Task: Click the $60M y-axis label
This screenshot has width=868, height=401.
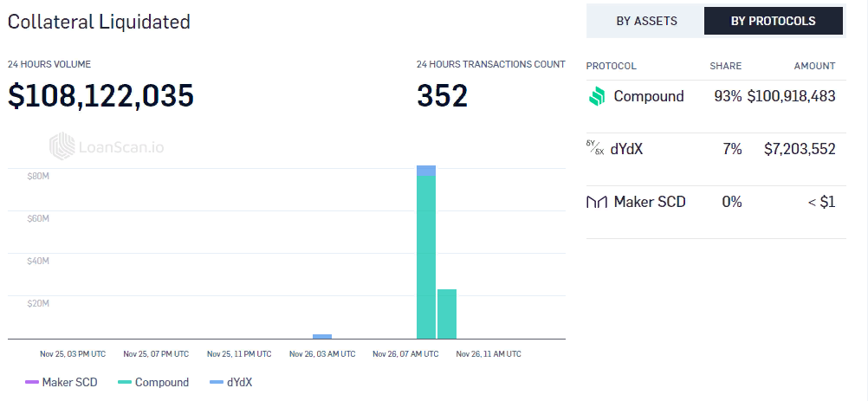Action: coord(38,218)
